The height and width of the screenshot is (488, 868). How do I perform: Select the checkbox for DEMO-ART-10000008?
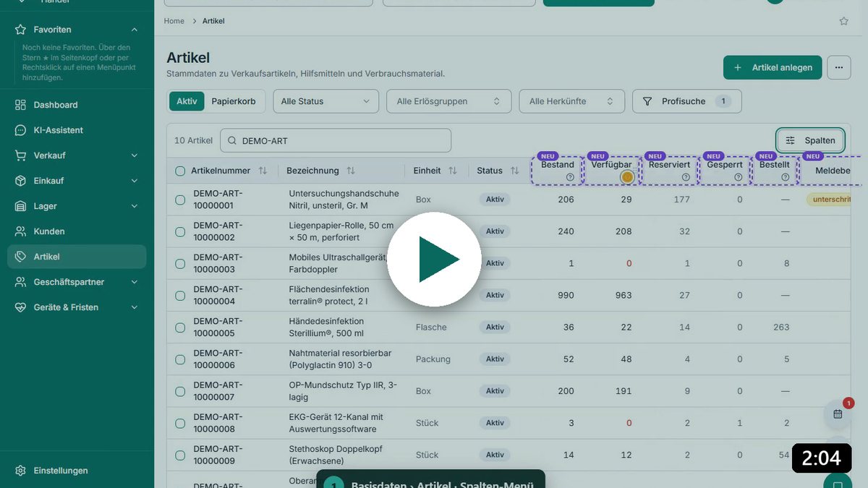point(180,423)
